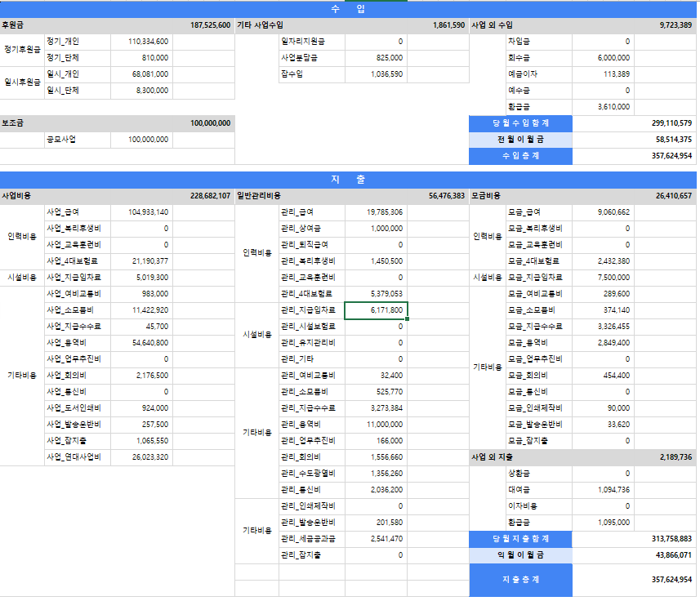Image resolution: width=700 pixels, height=601 pixels.
Task: Click the 당월수입합계 blue label
Action: click(x=520, y=123)
